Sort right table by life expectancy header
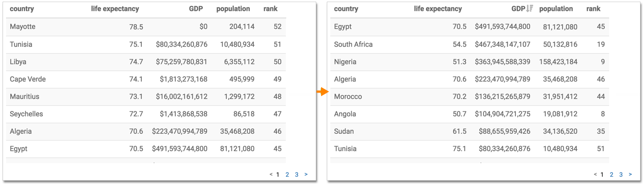This screenshot has height=186, width=644. [438, 9]
